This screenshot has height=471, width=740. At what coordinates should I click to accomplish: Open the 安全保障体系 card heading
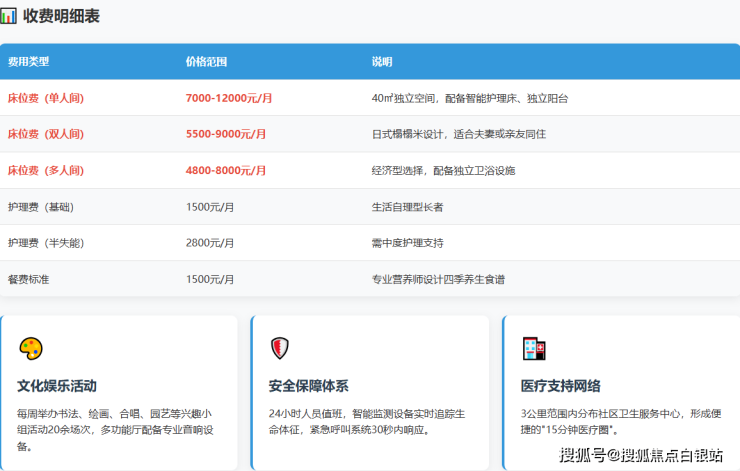(309, 386)
